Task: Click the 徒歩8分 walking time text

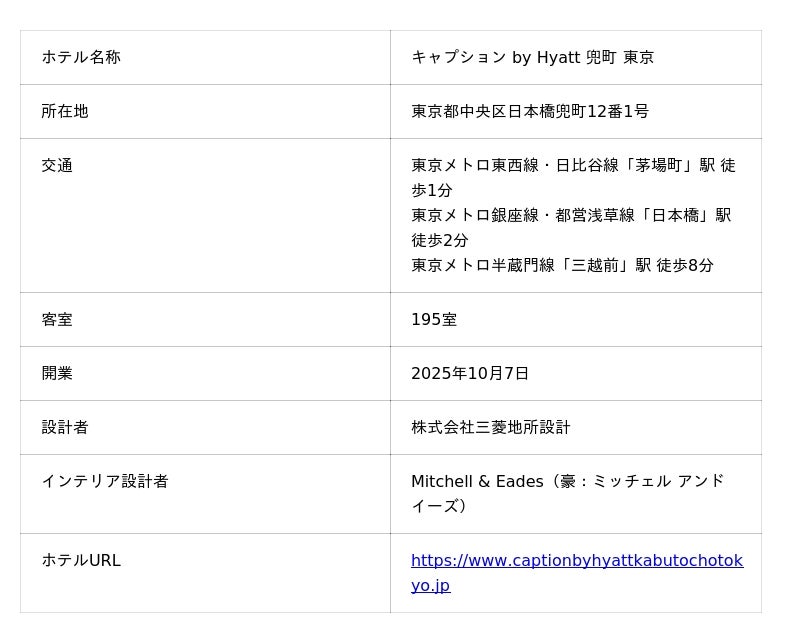Action: [x=685, y=266]
